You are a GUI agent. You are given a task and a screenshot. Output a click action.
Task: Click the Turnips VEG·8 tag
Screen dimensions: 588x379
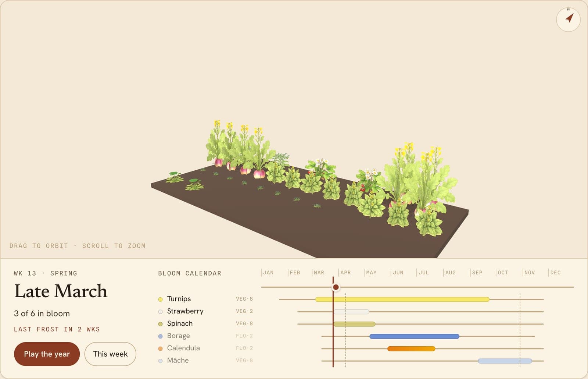tap(244, 299)
